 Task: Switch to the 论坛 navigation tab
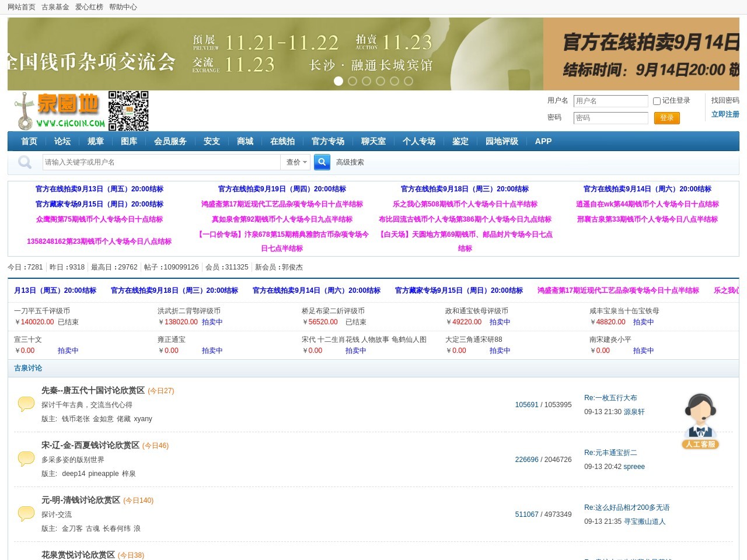pyautogui.click(x=62, y=141)
